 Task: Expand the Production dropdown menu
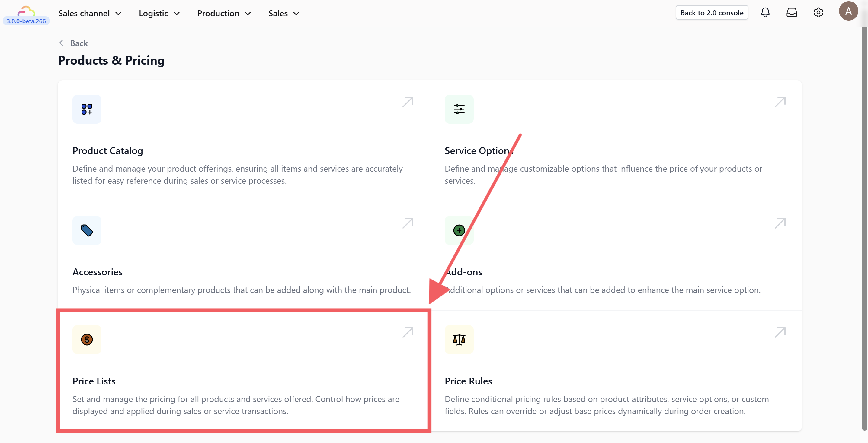[x=224, y=14]
